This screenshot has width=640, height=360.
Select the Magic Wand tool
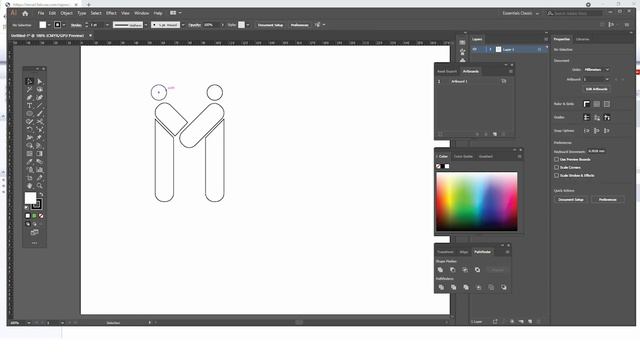point(29,89)
